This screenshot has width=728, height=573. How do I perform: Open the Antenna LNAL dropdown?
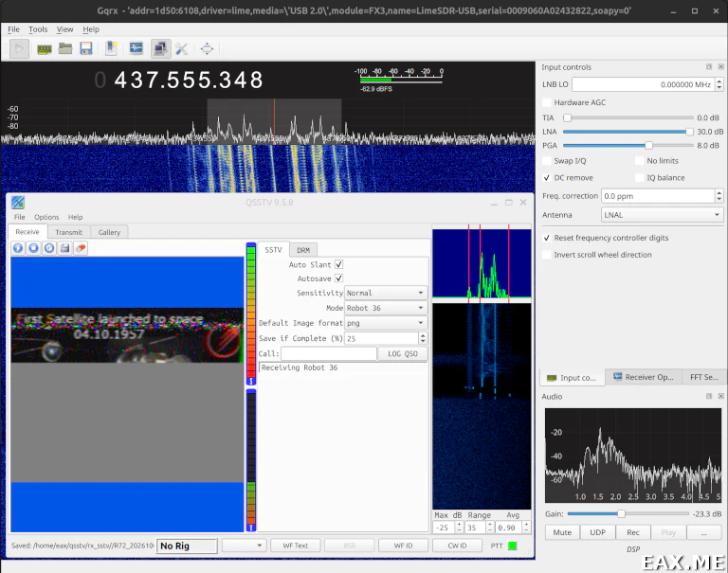662,215
